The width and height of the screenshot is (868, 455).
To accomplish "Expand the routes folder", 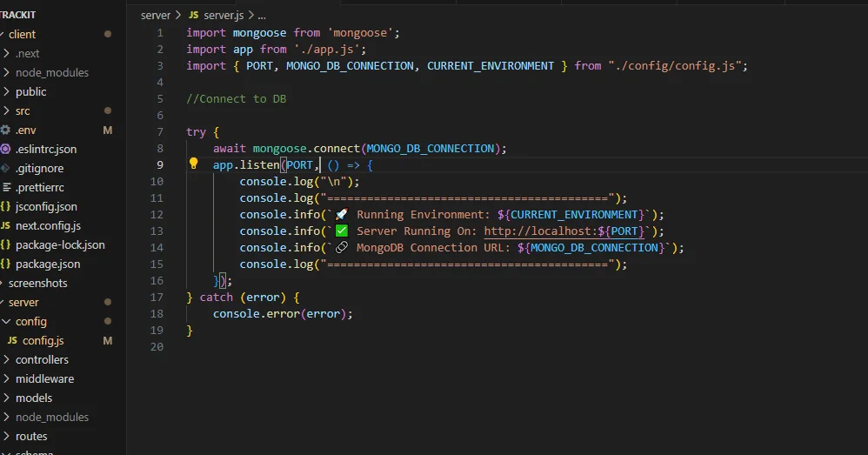I will coord(31,436).
